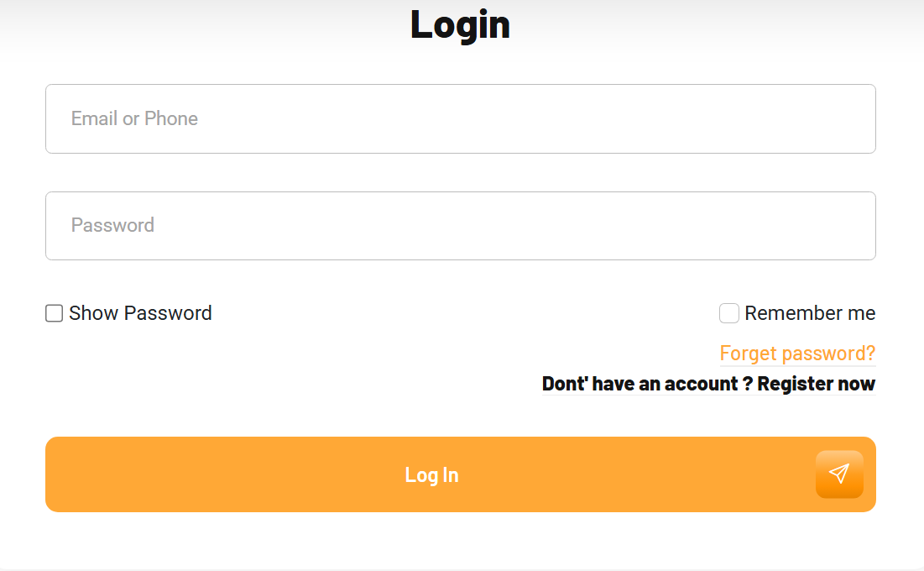Open the Forget password? link
Screen dimensions: 924x571
(797, 354)
